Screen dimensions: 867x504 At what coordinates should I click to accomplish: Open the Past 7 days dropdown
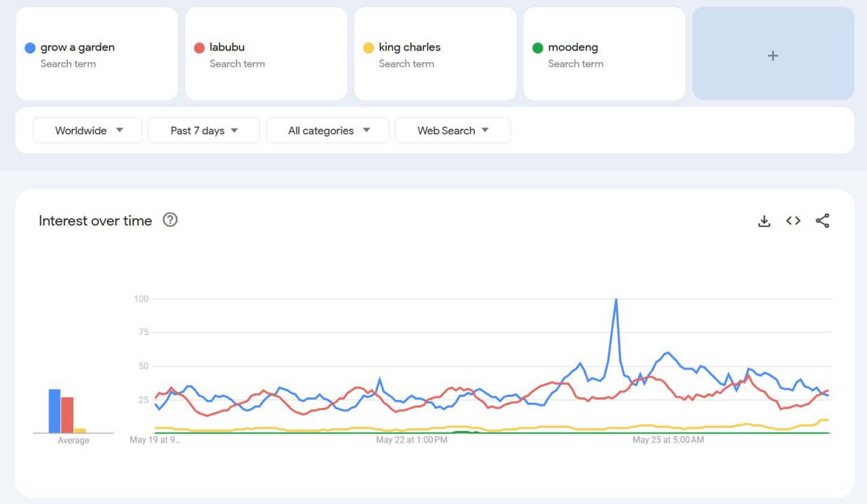pyautogui.click(x=204, y=131)
